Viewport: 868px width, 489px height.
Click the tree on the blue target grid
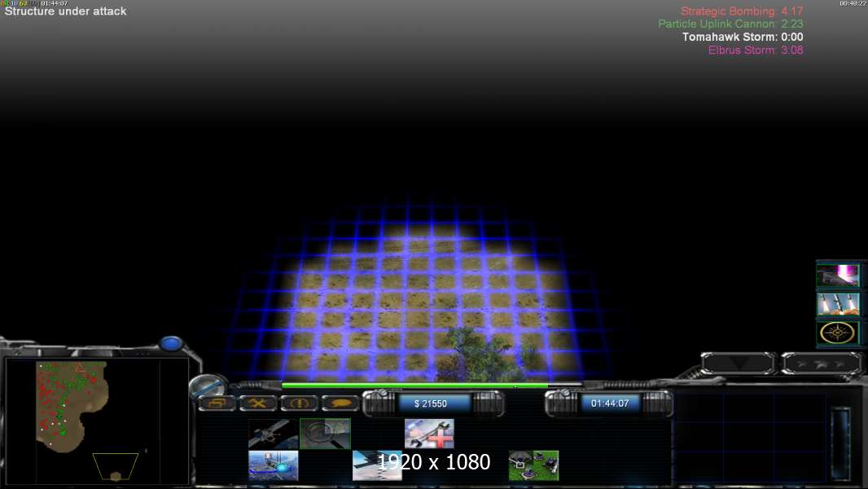click(479, 354)
